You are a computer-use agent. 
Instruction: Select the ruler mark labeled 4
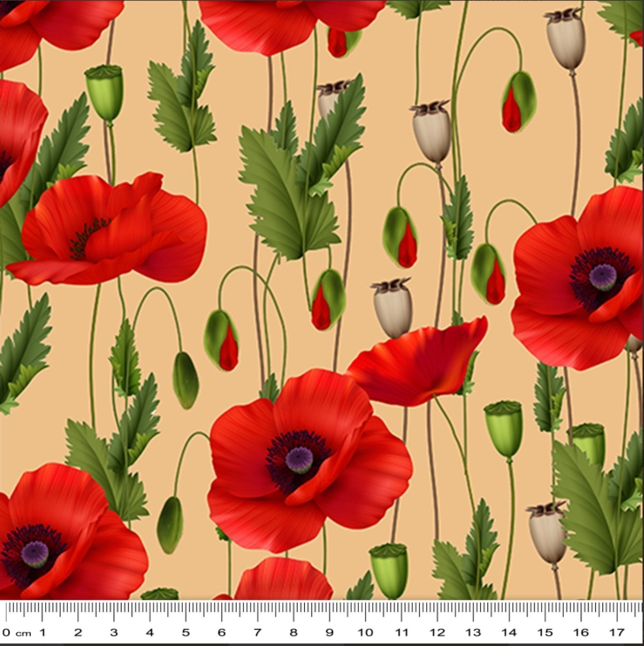150,632
